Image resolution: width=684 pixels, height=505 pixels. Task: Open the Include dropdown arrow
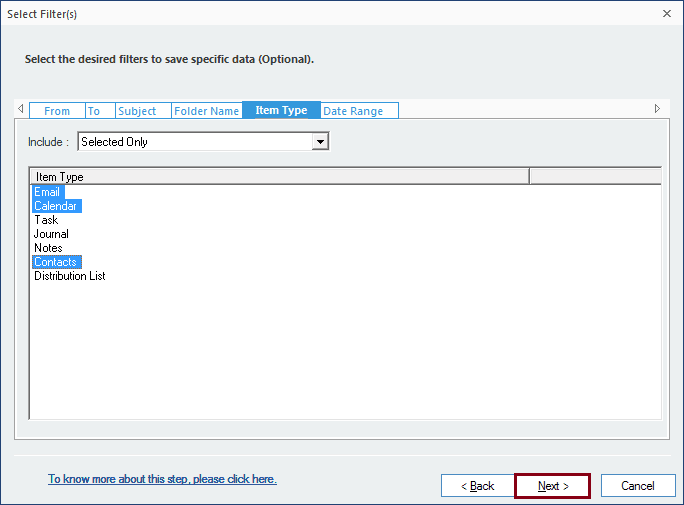point(320,142)
